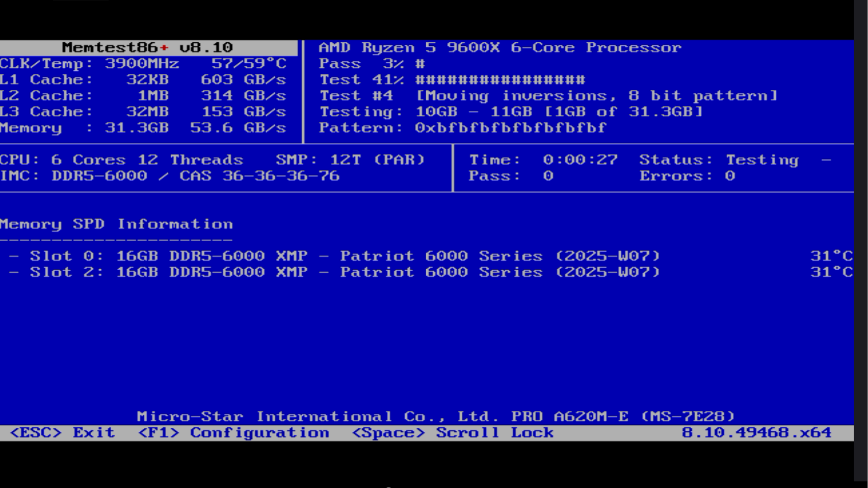Click the Time 0:00:27 counter
Image resolution: width=868 pixels, height=488 pixels.
click(x=543, y=160)
